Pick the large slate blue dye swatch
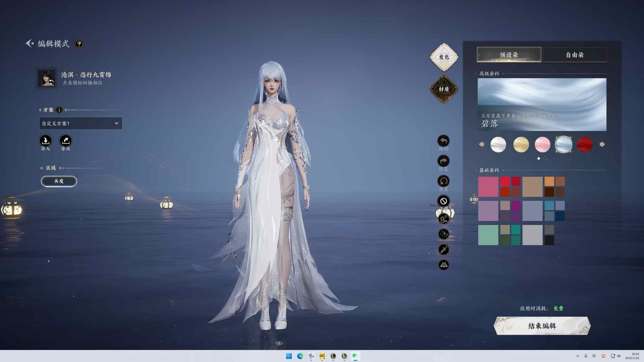The width and height of the screenshot is (644, 362). (x=532, y=211)
